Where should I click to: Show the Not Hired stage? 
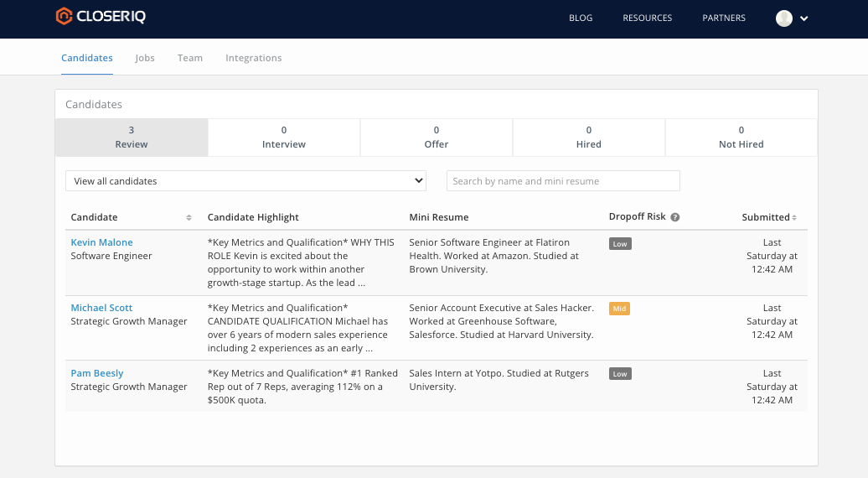[x=741, y=138]
